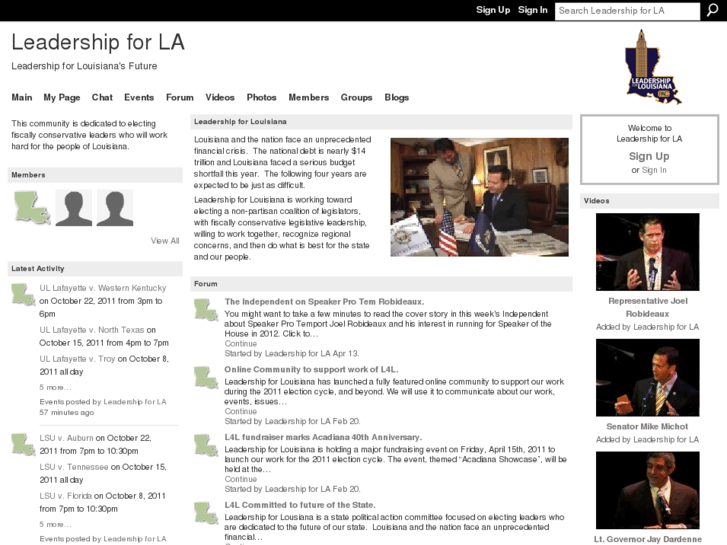Open L4L fundraiser marks Acadiana 40th Anniversary

click(x=323, y=437)
